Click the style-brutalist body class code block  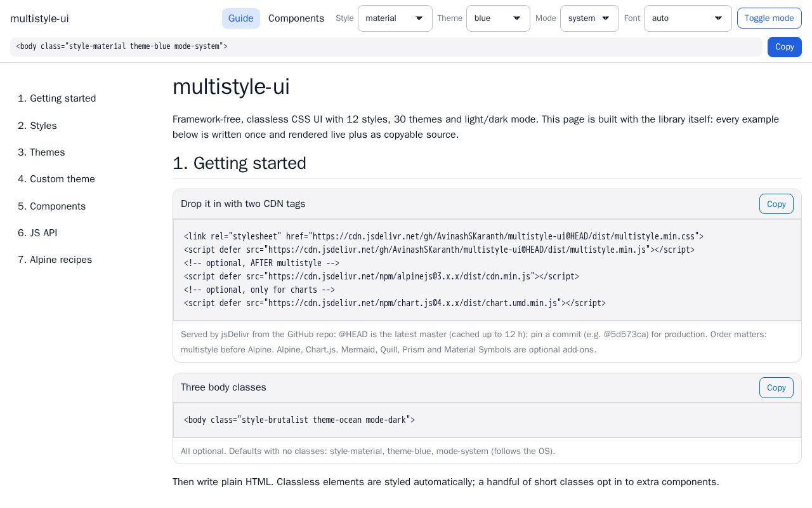487,420
